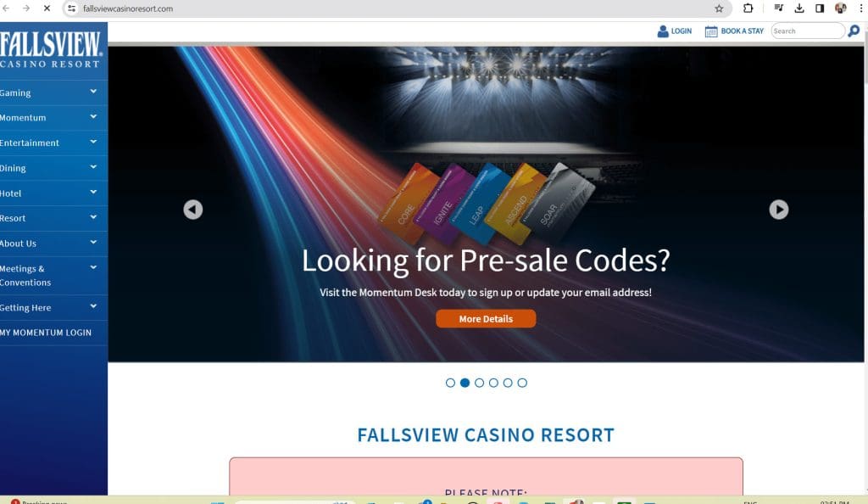Viewport: 868px width, 504px height.
Task: Select the last carousel slide dot
Action: (x=522, y=383)
